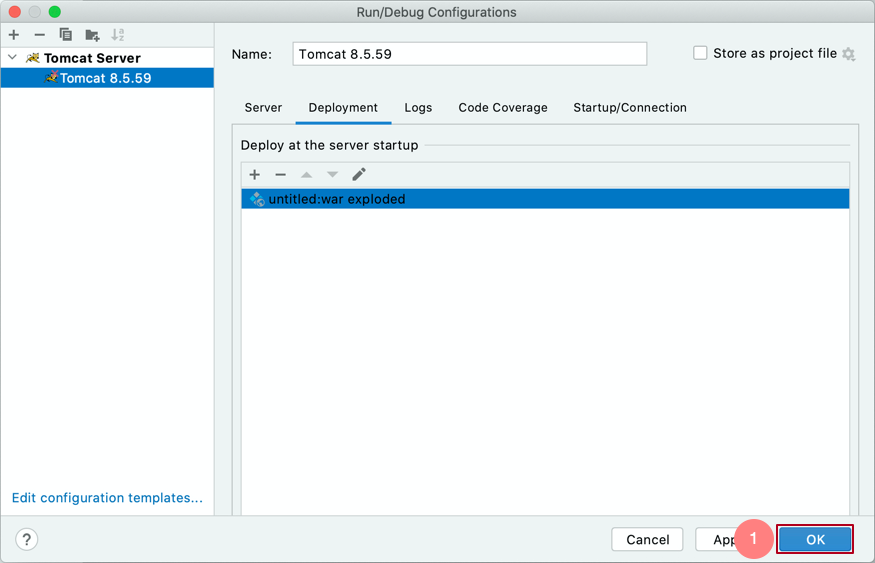Create new configuration folder
The image size is (875, 563).
pyautogui.click(x=92, y=35)
